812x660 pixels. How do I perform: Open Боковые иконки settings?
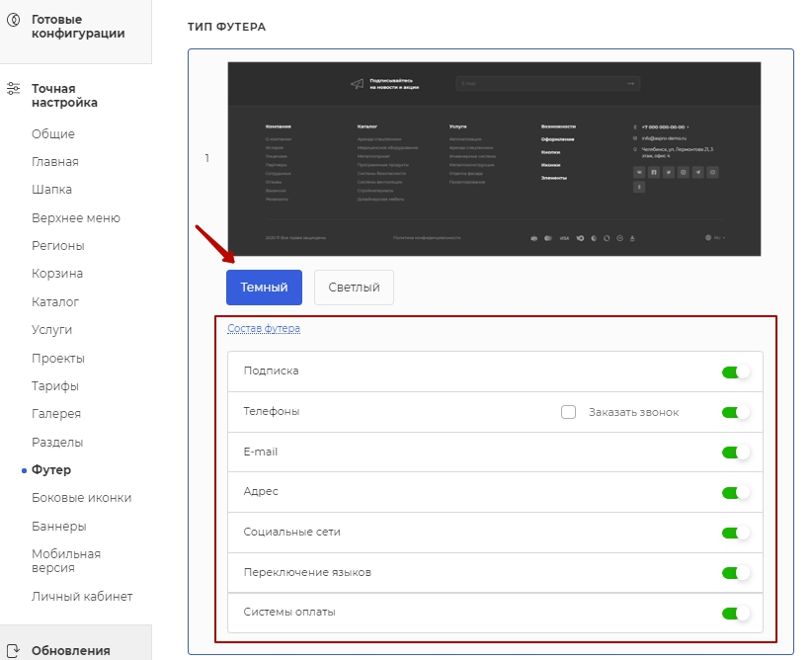tap(82, 498)
